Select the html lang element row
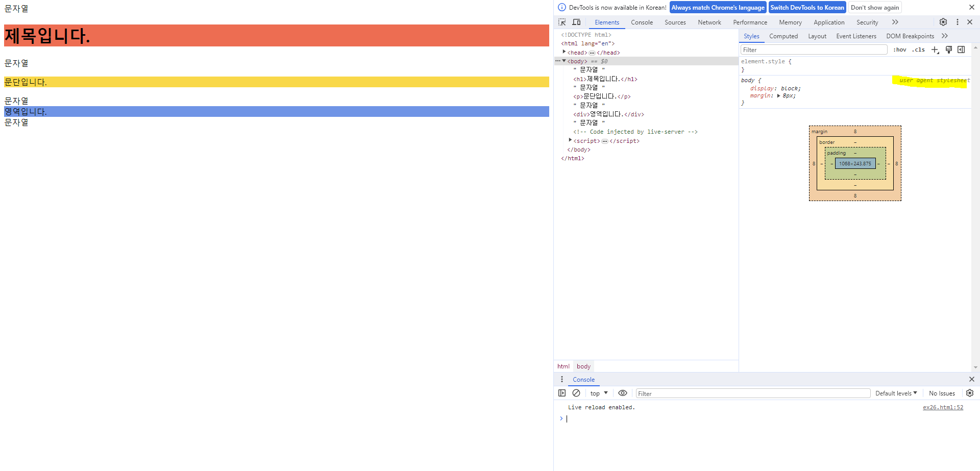 tap(587, 43)
